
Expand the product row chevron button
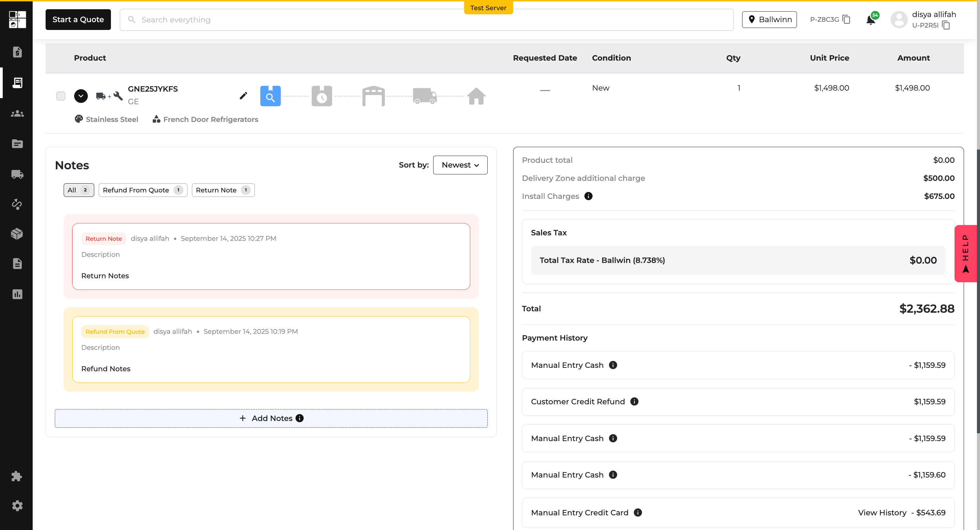pos(81,96)
